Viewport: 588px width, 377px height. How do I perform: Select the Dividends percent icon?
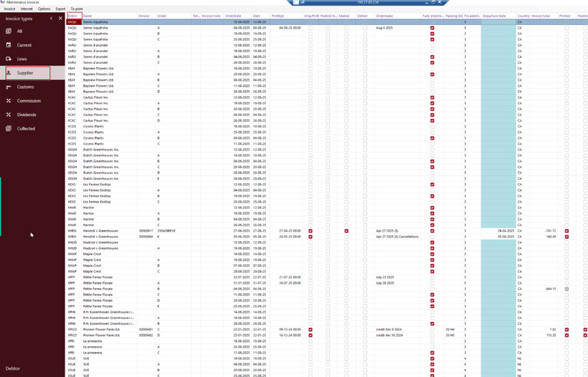[9, 115]
